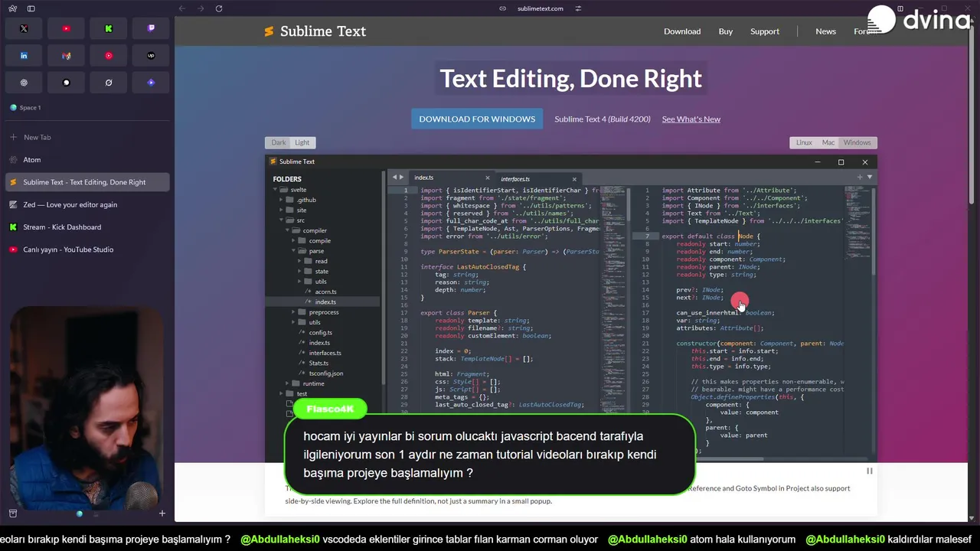Collapse the compiler folder in preview tree
This screenshot has height=551, width=980.
click(x=287, y=230)
